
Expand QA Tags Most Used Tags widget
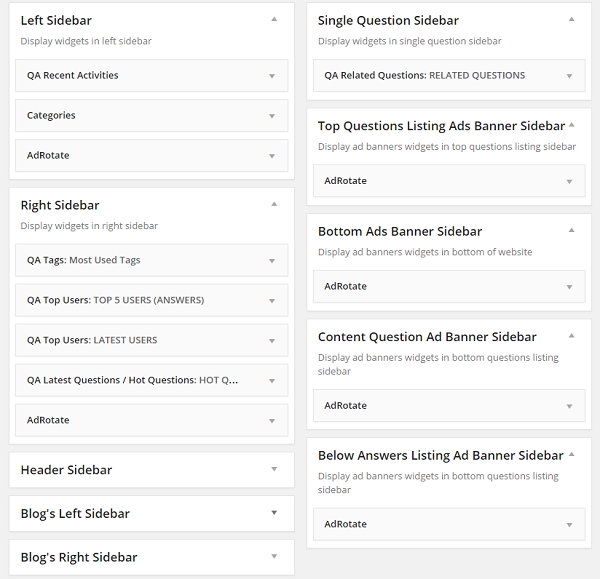click(x=271, y=261)
